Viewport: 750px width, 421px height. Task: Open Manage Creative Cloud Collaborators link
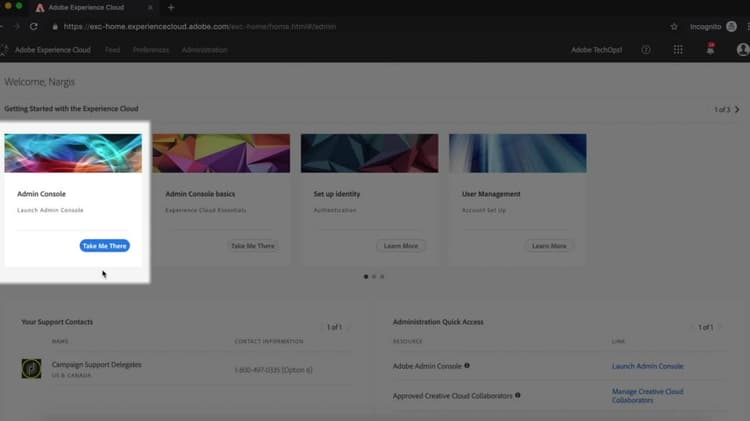pos(648,396)
